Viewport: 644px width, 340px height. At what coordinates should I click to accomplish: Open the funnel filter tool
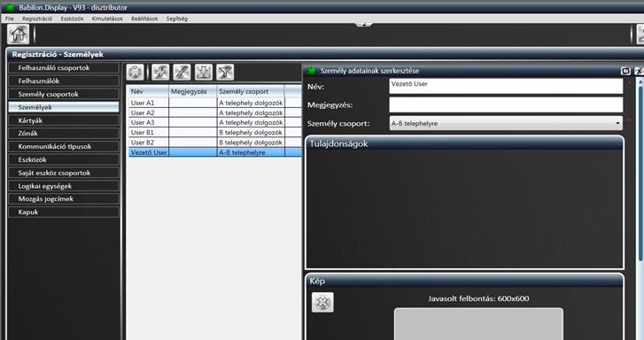tap(225, 73)
